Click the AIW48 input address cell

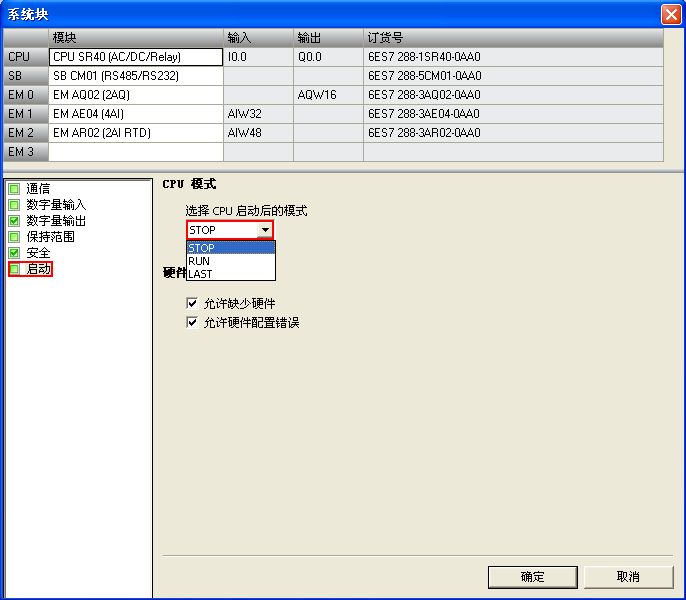(x=258, y=133)
